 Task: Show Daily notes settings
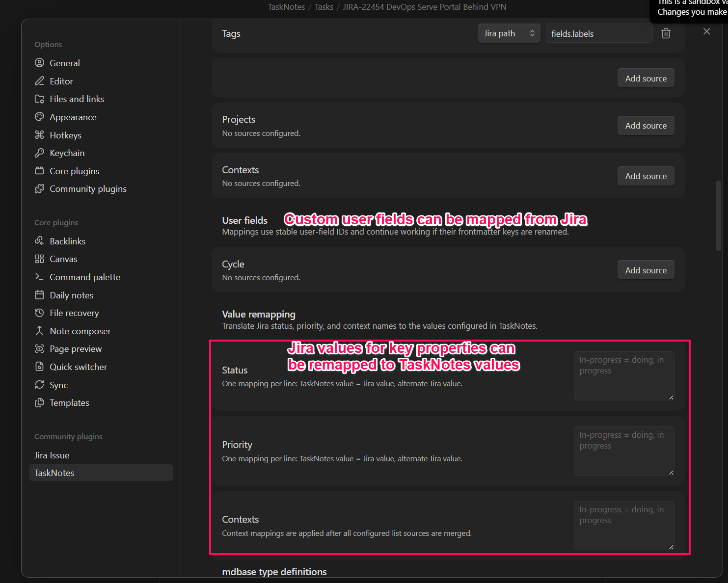point(101,295)
